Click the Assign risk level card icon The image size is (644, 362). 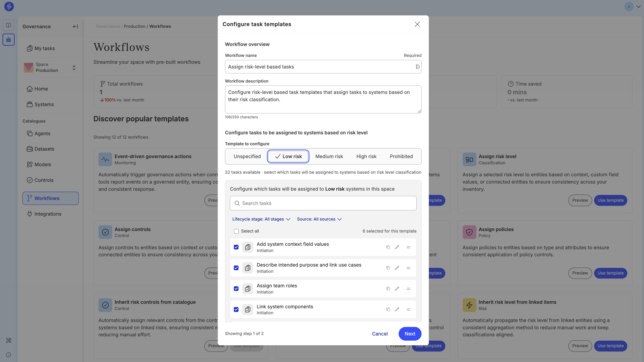point(469,159)
